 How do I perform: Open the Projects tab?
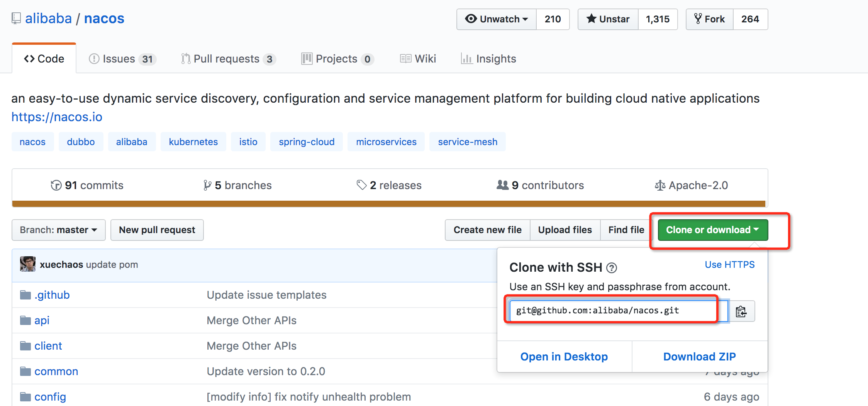337,59
